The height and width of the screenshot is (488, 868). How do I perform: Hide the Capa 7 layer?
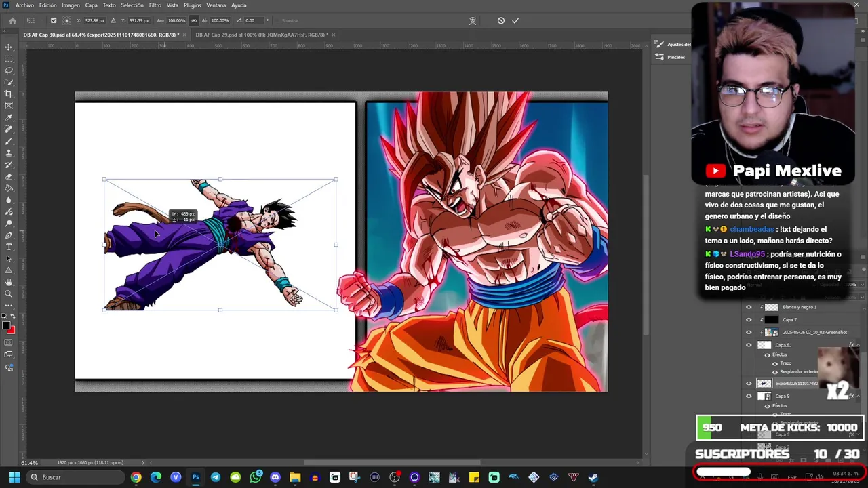[x=749, y=319]
